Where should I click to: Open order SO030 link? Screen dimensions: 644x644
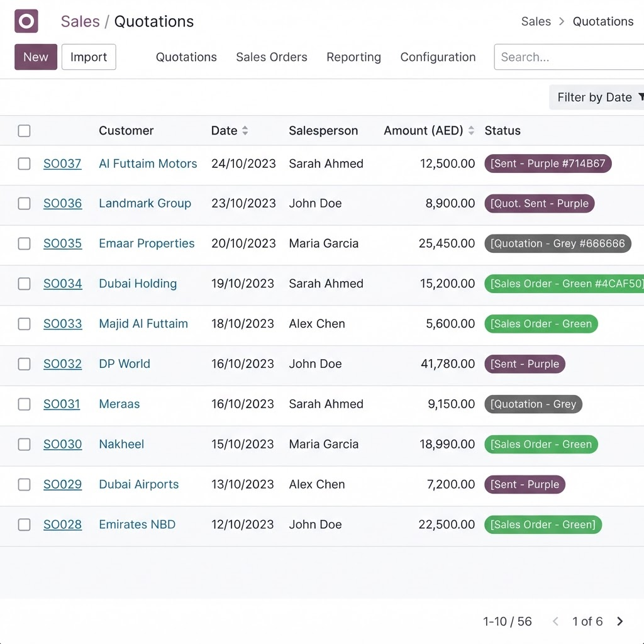point(62,445)
